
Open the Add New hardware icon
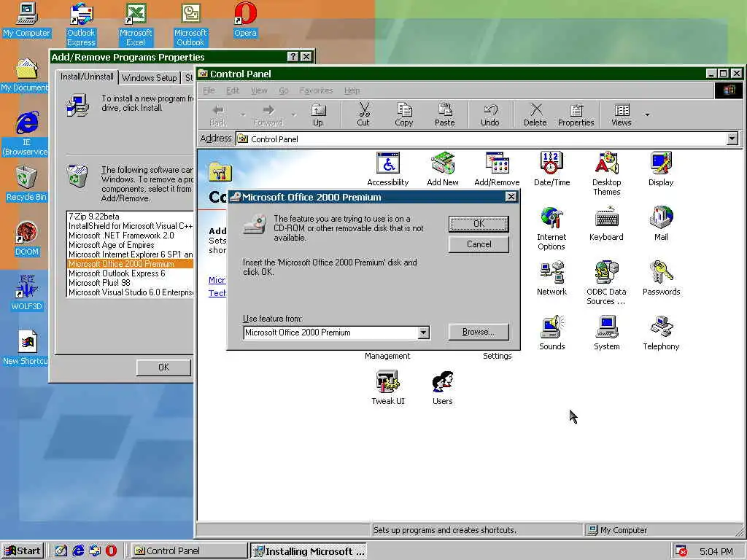(x=443, y=169)
